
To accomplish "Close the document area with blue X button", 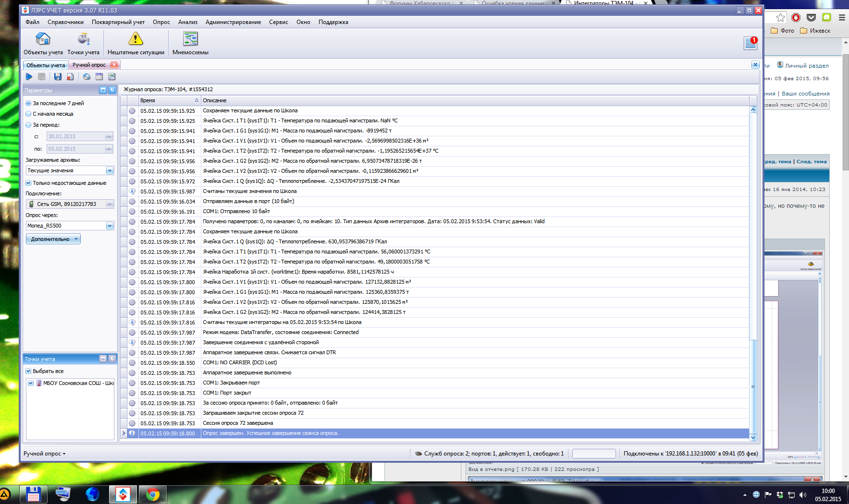I will 755,65.
